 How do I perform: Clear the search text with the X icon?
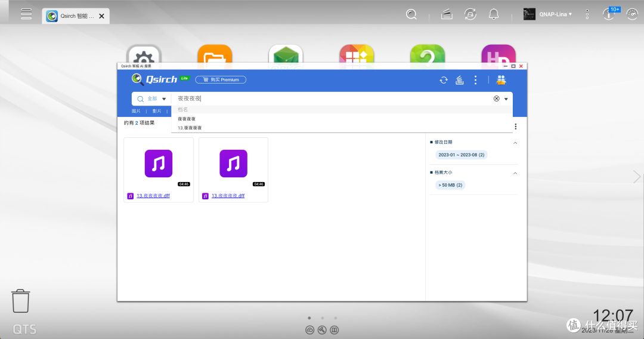497,98
